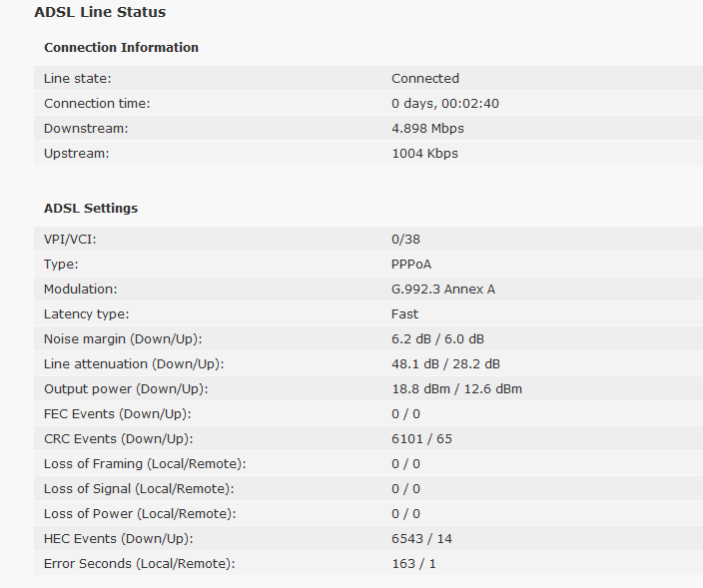Viewport: 703px width, 588px height.
Task: Click the ADSL Line Status heading
Action: [x=100, y=12]
